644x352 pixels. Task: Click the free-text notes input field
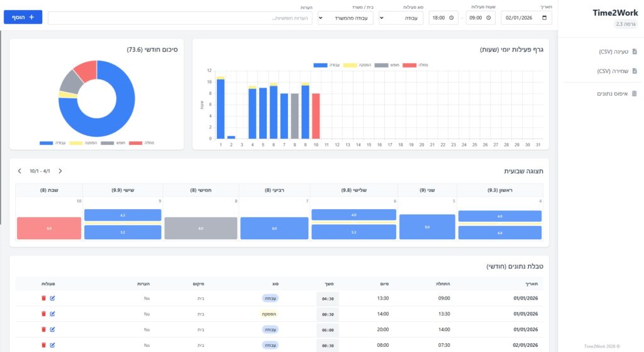(x=180, y=18)
